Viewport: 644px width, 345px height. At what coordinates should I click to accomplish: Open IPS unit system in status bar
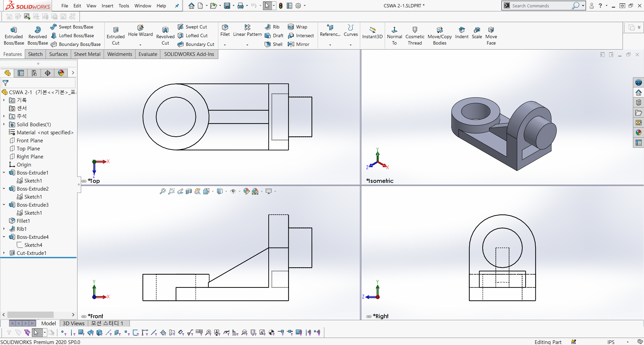point(611,342)
